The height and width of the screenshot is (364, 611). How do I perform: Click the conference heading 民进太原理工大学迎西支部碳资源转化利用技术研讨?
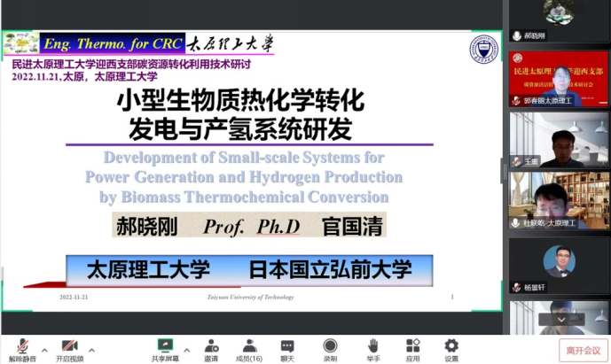click(131, 65)
